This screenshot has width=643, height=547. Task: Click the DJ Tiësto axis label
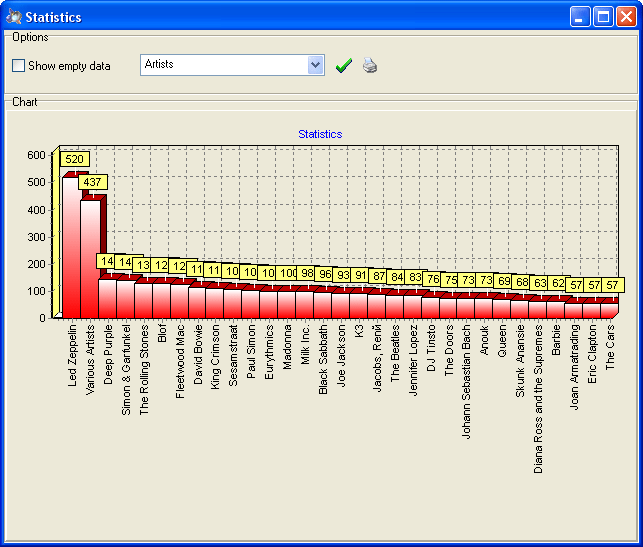[x=431, y=348]
